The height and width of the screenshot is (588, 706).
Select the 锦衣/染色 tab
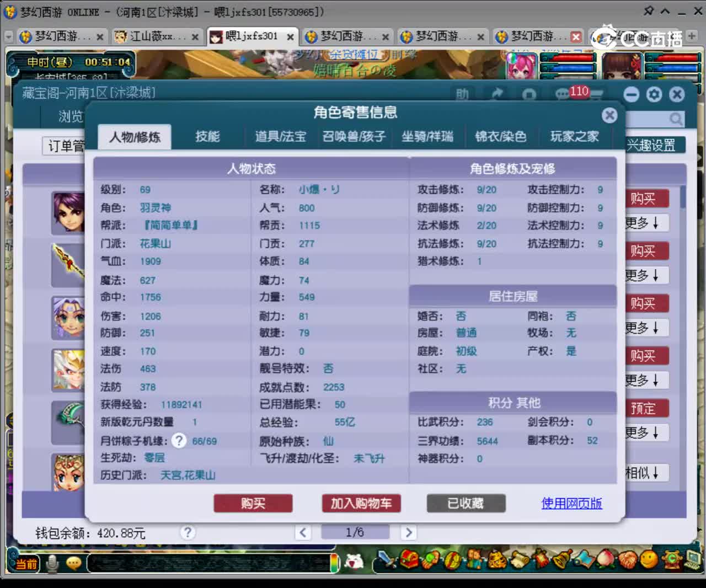(501, 137)
